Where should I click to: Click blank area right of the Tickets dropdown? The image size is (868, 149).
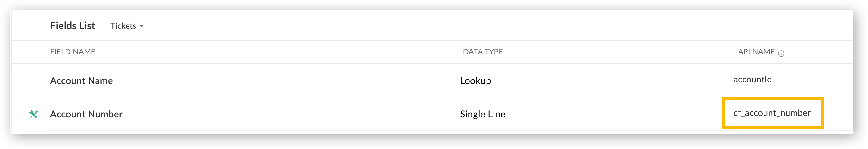(404, 26)
